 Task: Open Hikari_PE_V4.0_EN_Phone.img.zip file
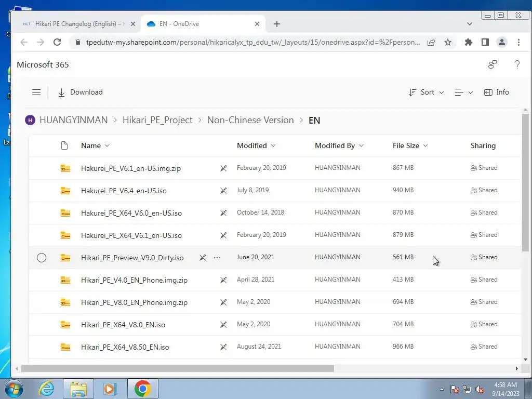[x=135, y=280]
